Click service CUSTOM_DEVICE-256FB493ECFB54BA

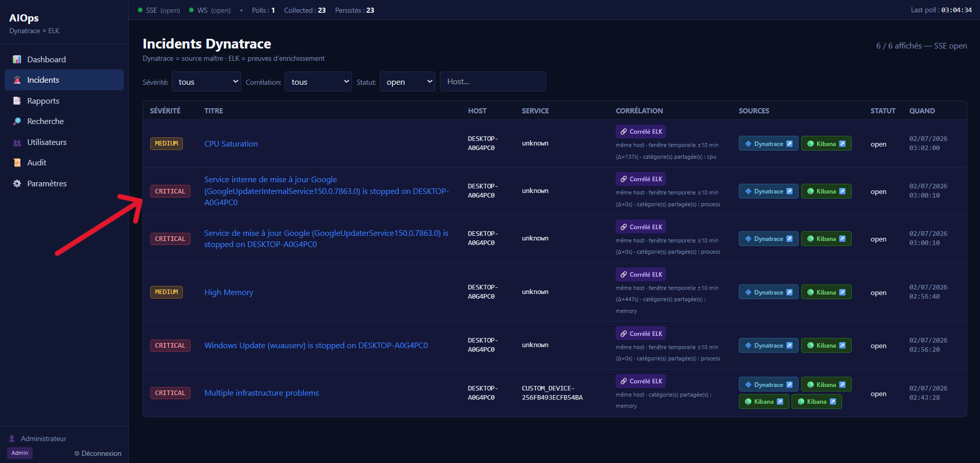pos(552,393)
